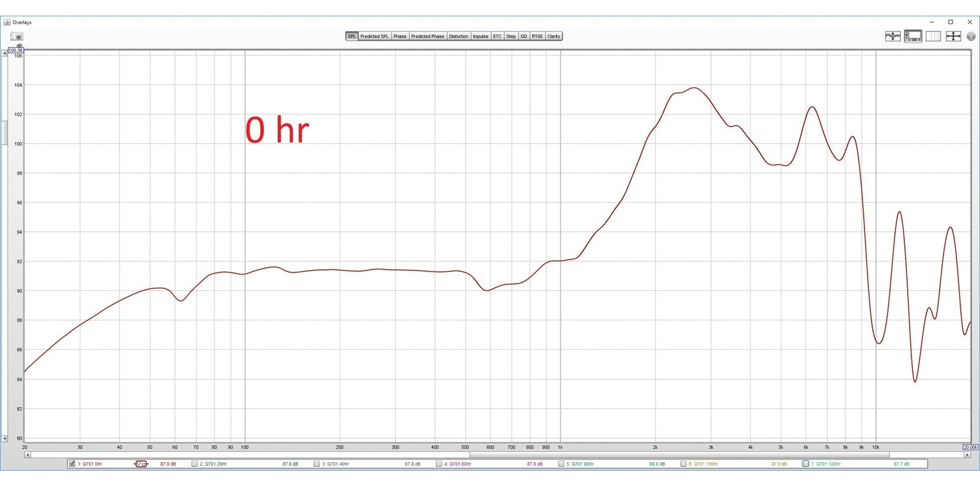Click the 87.9 dB value for Q701 60Hr
The image size is (980, 487).
pyautogui.click(x=534, y=464)
